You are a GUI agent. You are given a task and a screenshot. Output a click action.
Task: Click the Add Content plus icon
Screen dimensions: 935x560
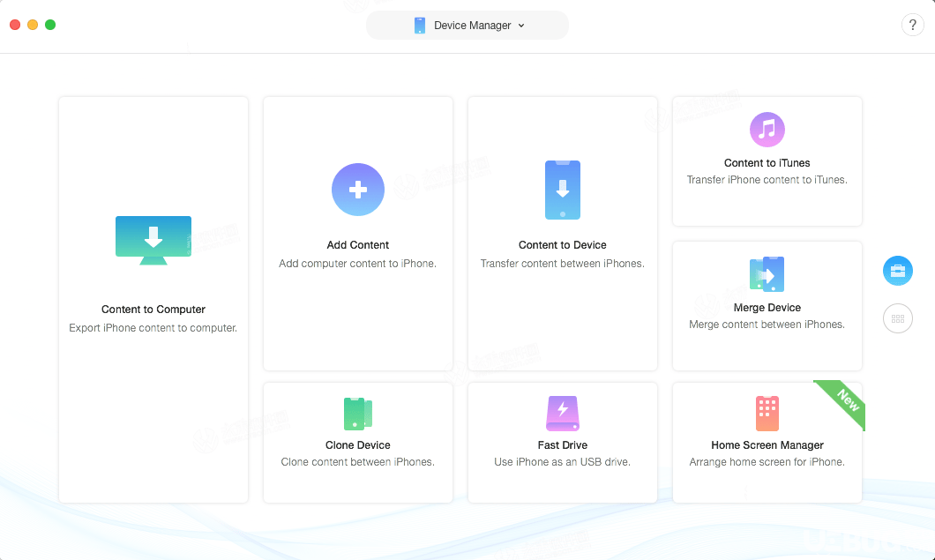point(357,190)
